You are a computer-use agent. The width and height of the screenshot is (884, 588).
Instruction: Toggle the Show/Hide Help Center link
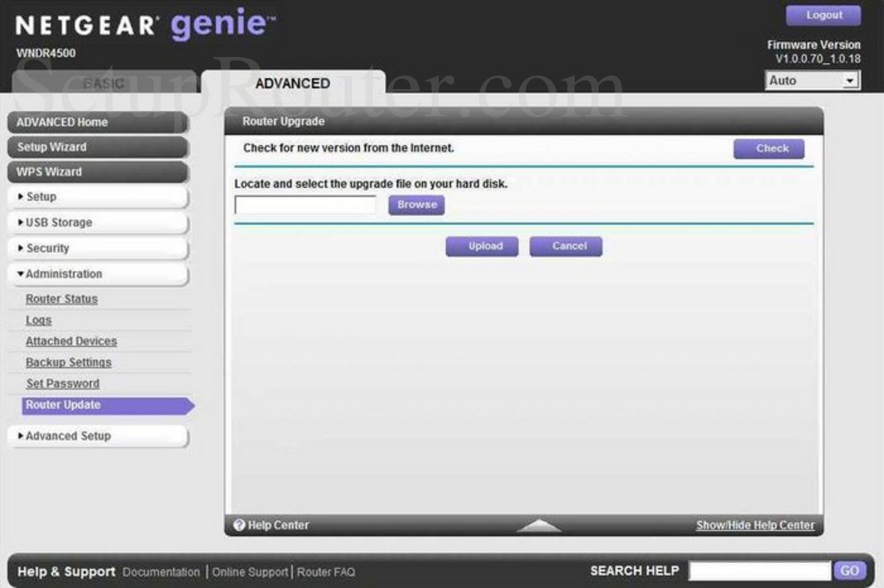tap(755, 525)
